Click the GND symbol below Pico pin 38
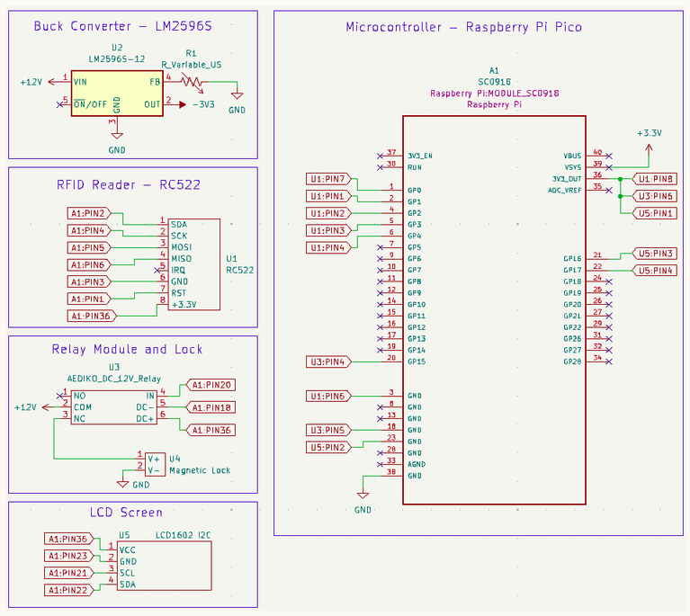Screen dimensions: 690x616 point(363,495)
